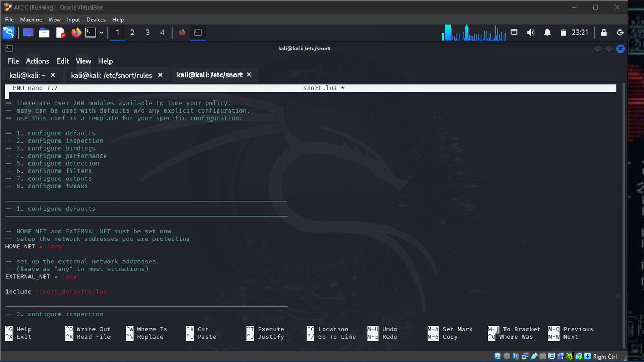
Task: Click the VirtualBox audio status icon
Action: click(x=516, y=357)
